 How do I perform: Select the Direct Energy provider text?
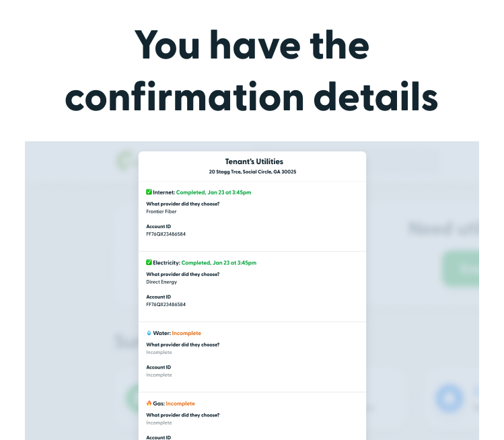[x=161, y=282]
